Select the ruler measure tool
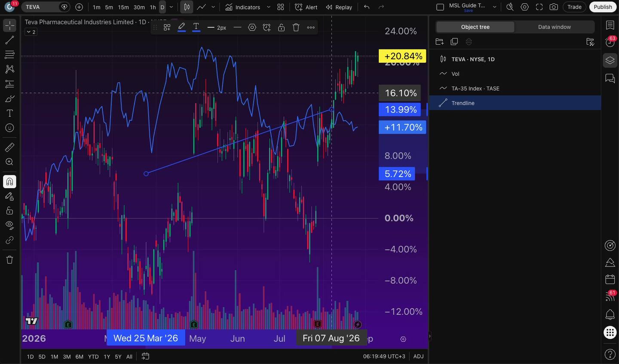619x364 pixels. pyautogui.click(x=9, y=147)
